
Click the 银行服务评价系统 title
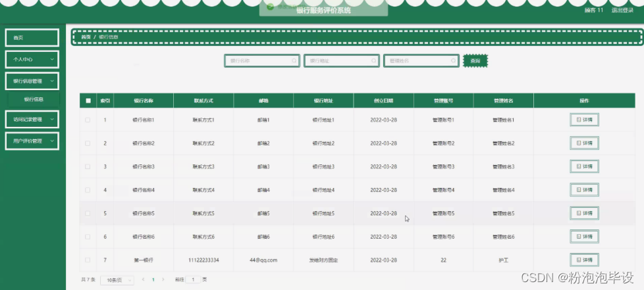click(323, 11)
